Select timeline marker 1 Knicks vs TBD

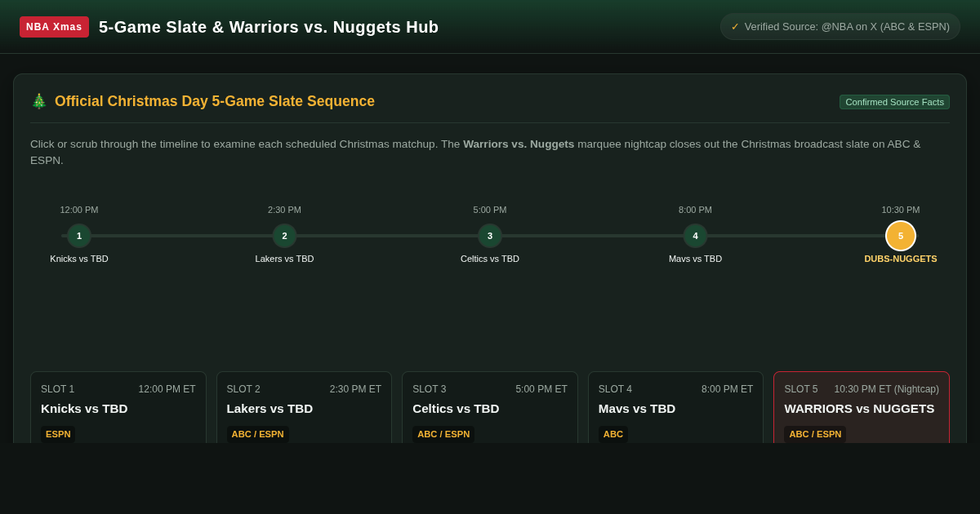click(x=79, y=236)
